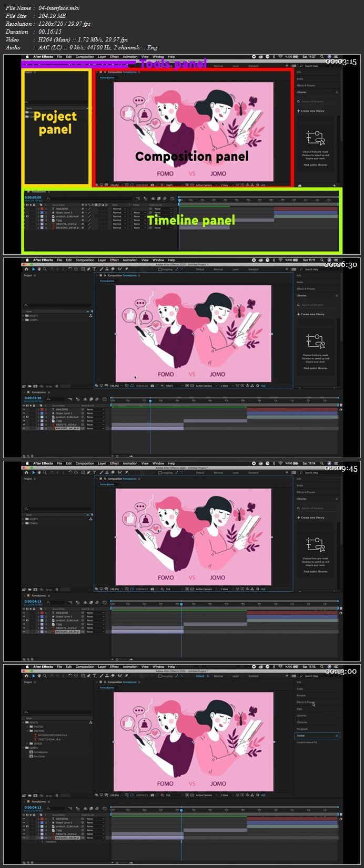Select the Selection tool in the 00:13:00 frame

tap(33, 676)
